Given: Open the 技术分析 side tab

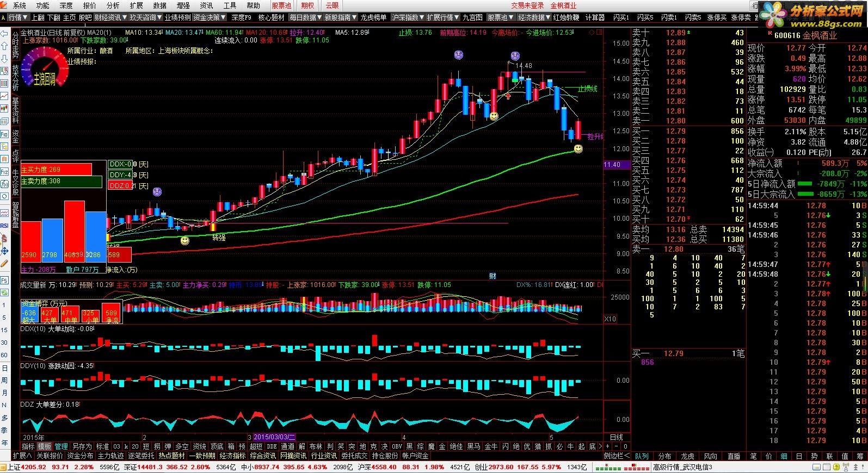Looking at the screenshot, I should tap(15, 78).
